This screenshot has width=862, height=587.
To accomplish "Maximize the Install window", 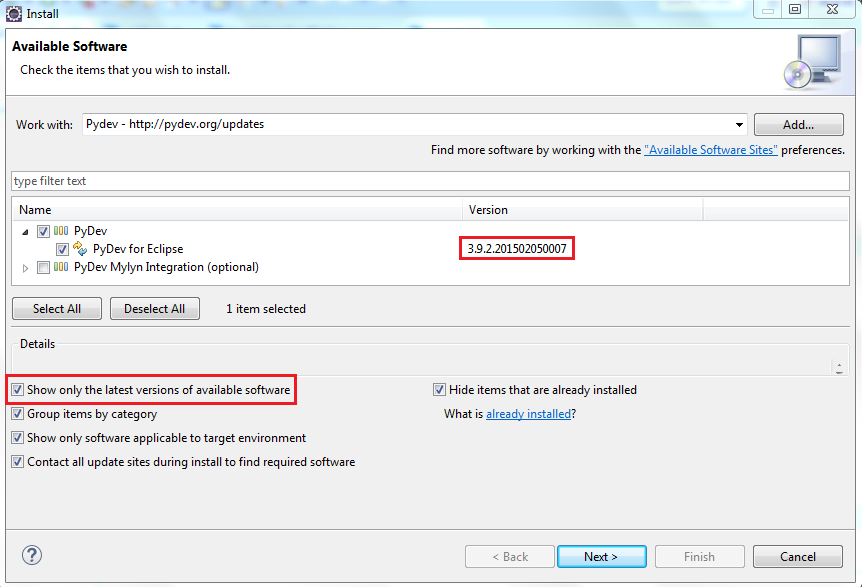I will [795, 9].
